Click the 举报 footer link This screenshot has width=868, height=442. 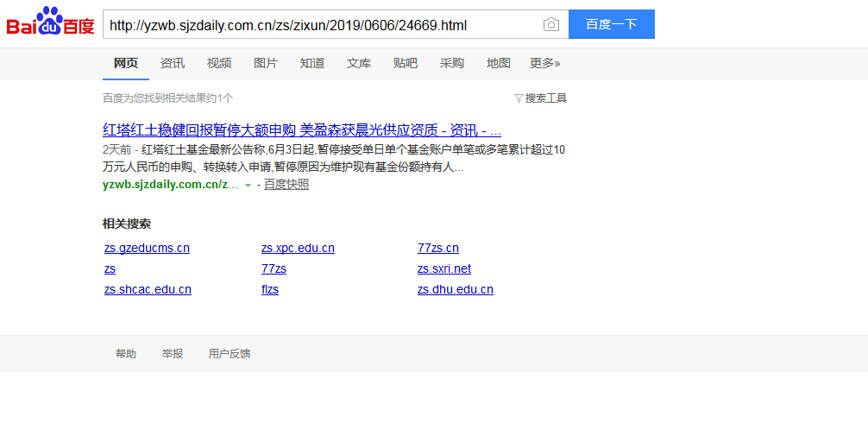coord(173,354)
